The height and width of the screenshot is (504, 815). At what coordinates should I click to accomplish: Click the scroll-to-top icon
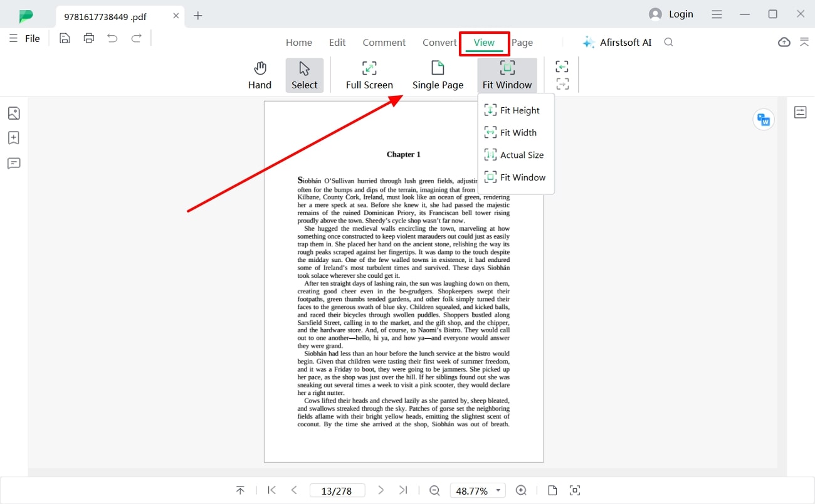point(240,490)
